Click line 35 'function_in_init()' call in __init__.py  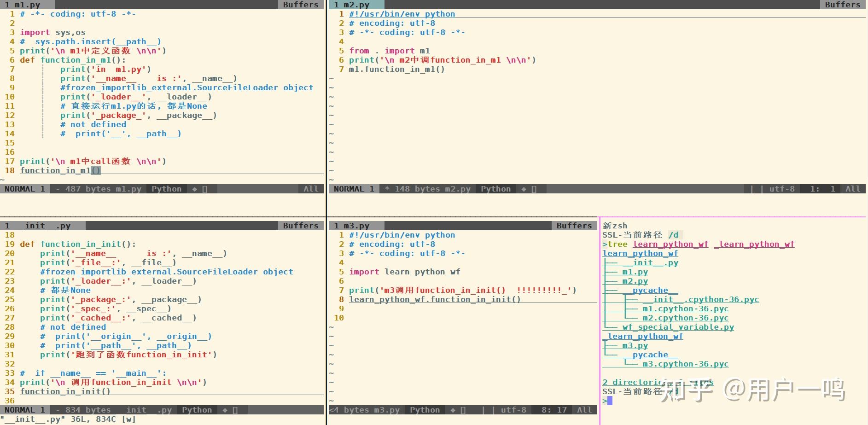point(65,391)
